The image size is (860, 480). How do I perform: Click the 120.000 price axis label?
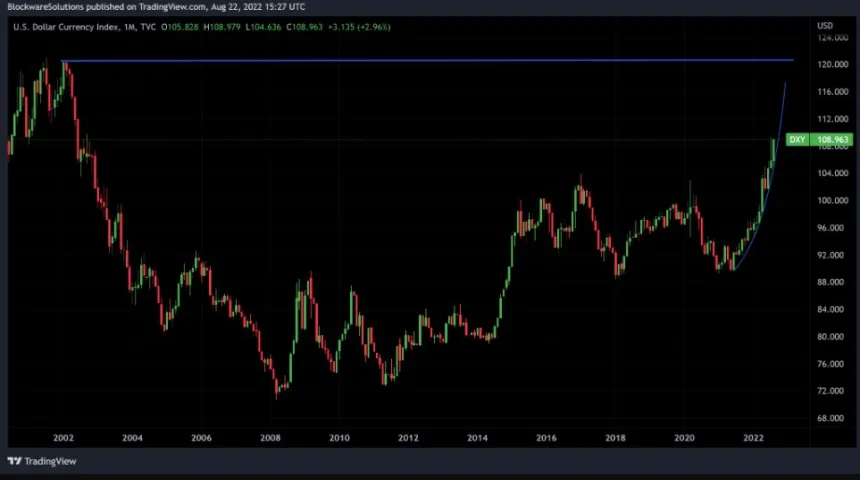click(x=833, y=65)
